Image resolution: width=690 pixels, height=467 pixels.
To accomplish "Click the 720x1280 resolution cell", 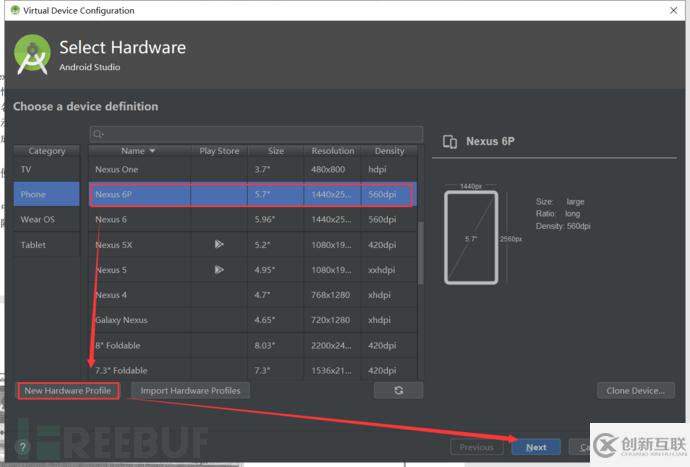I will point(330,320).
